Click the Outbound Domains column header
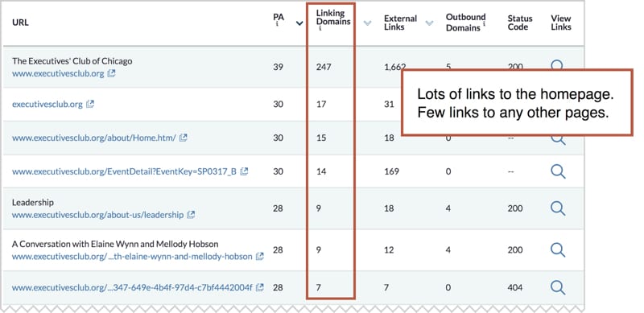 pyautogui.click(x=466, y=23)
